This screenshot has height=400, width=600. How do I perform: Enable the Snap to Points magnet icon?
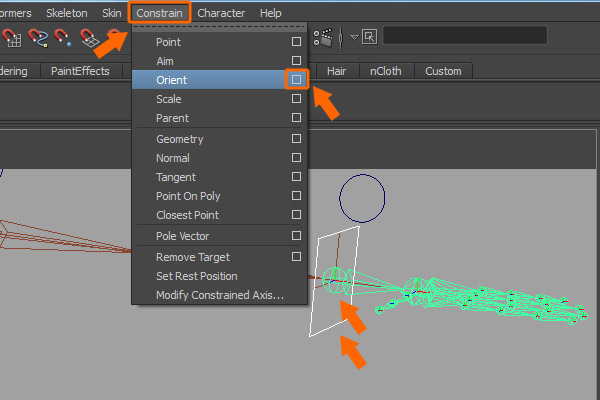point(62,38)
